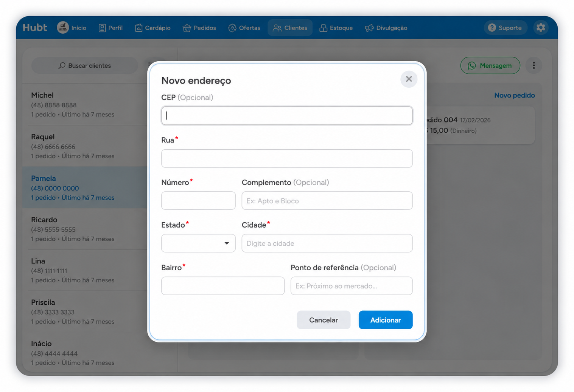Close the Novo endereço dialog
Image resolution: width=574 pixels, height=392 pixels.
tap(409, 79)
